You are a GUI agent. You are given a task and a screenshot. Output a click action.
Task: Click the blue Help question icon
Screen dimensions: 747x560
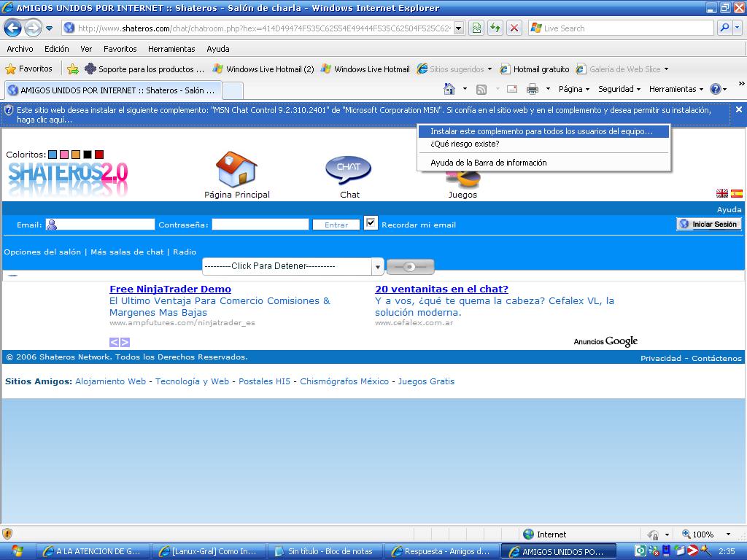[715, 89]
